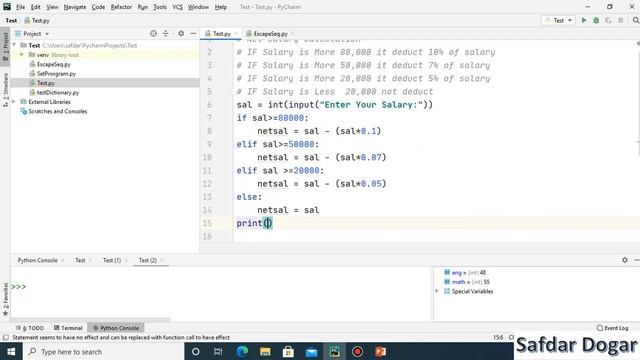640x360 pixels.
Task: Open Mail app from taskbar
Action: coord(311,351)
